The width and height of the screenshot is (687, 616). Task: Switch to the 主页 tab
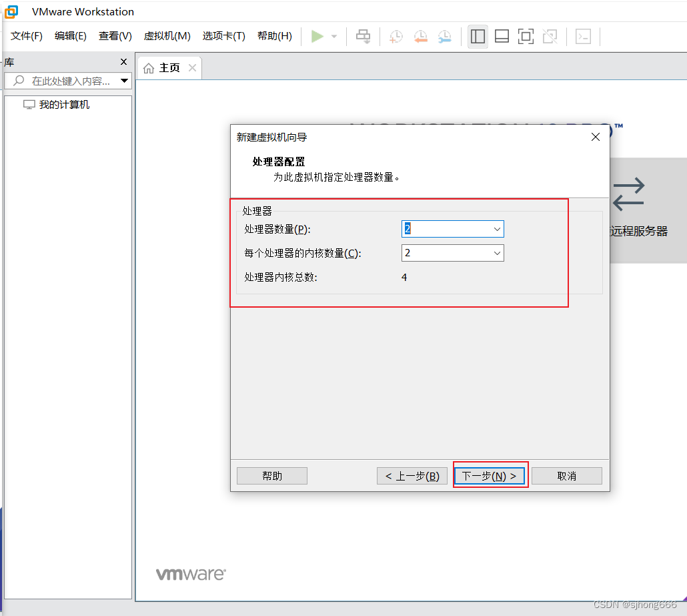tap(169, 68)
